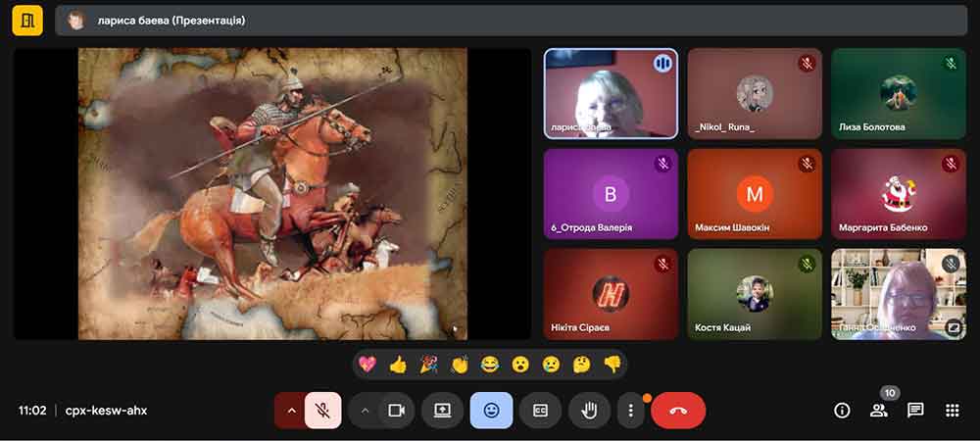Click muted mic icon on _Nikol_ Runa_ tile
Screen dimensions: 980x441
coord(807,63)
